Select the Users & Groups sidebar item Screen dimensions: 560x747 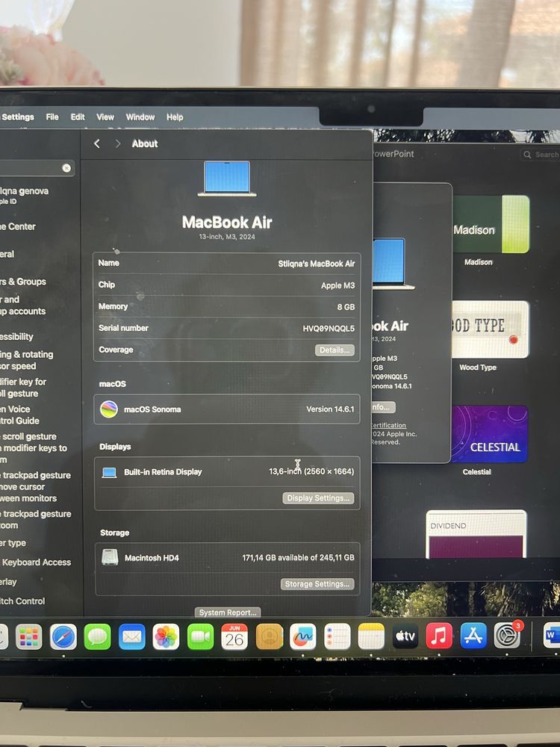pyautogui.click(x=23, y=282)
